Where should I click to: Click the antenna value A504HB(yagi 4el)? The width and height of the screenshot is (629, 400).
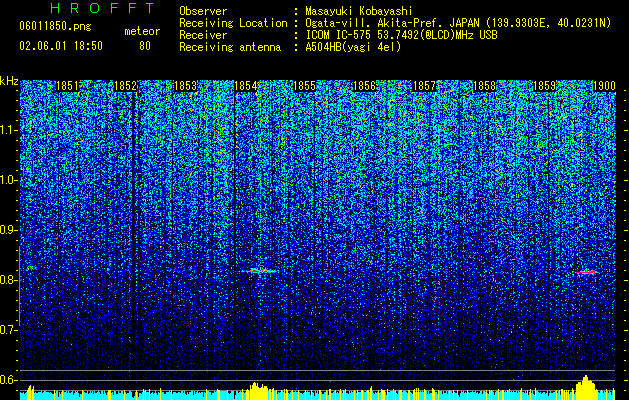point(353,47)
